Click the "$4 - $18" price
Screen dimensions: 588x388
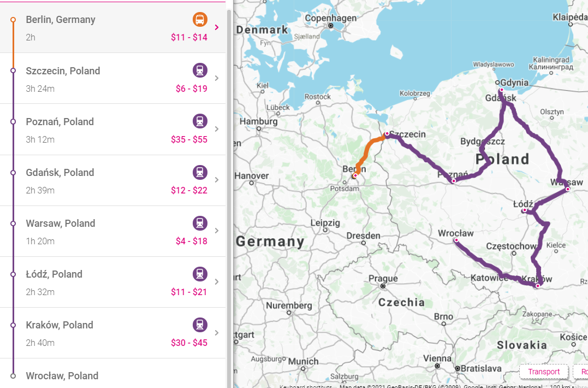pyautogui.click(x=192, y=241)
